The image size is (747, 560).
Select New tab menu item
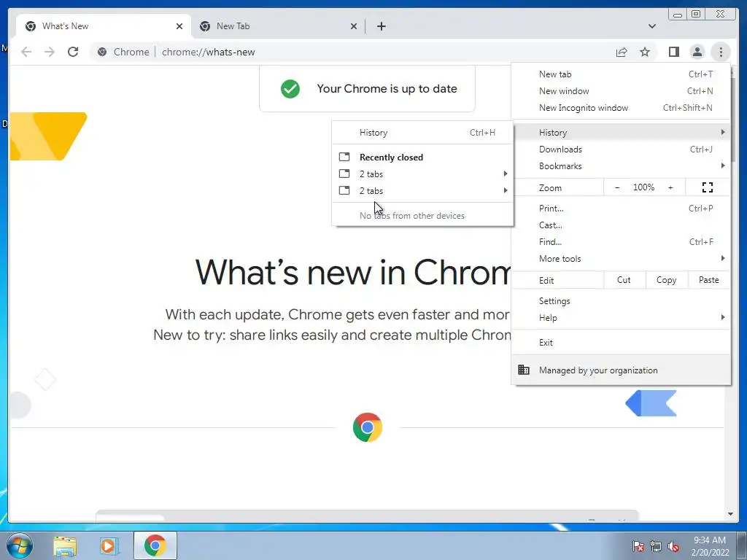[622, 74]
